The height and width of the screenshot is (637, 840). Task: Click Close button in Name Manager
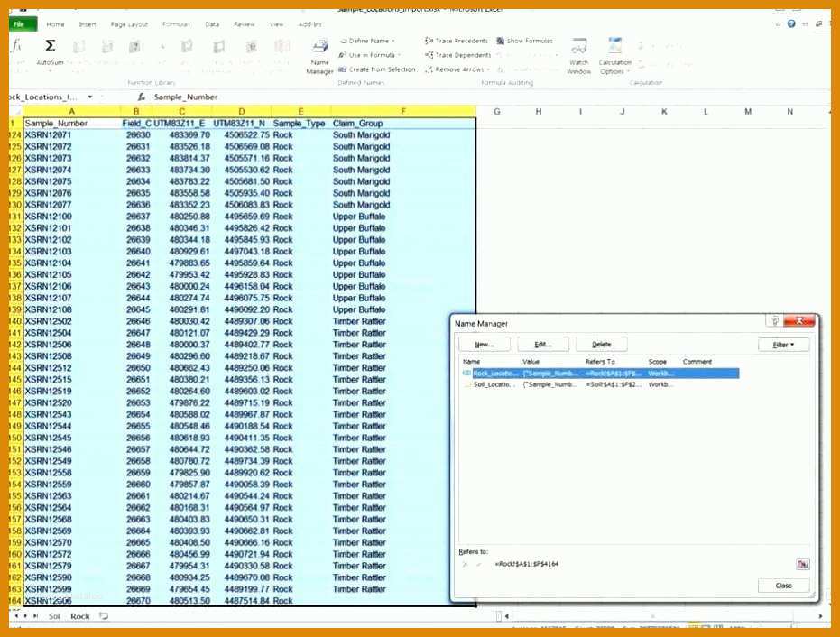783,586
